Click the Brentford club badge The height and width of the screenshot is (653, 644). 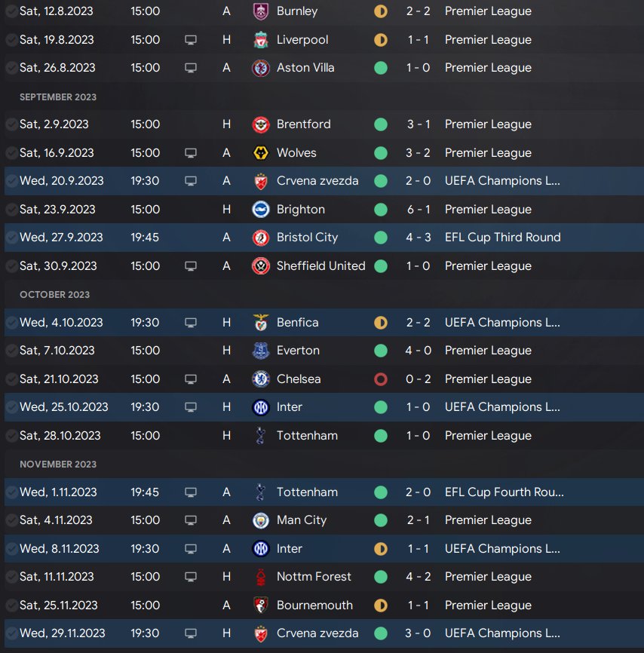pos(261,124)
